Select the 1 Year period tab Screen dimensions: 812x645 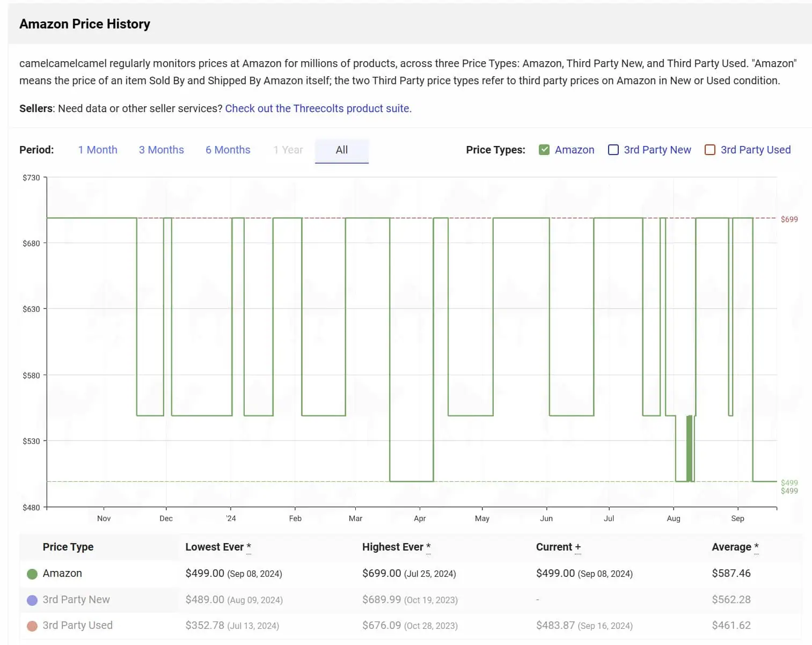tap(288, 150)
